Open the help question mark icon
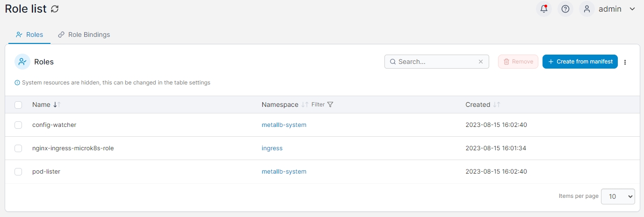 point(565,9)
